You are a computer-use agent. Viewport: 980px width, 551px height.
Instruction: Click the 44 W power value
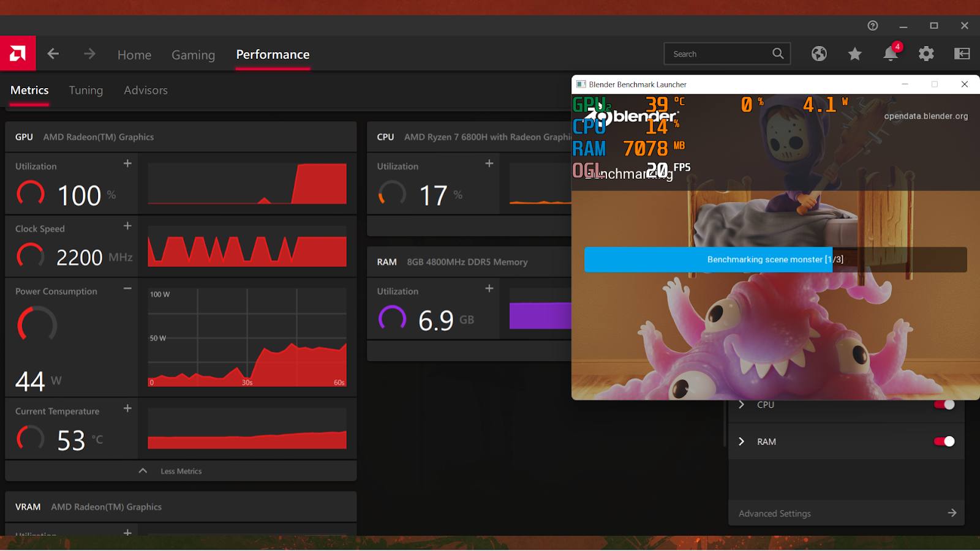point(38,381)
